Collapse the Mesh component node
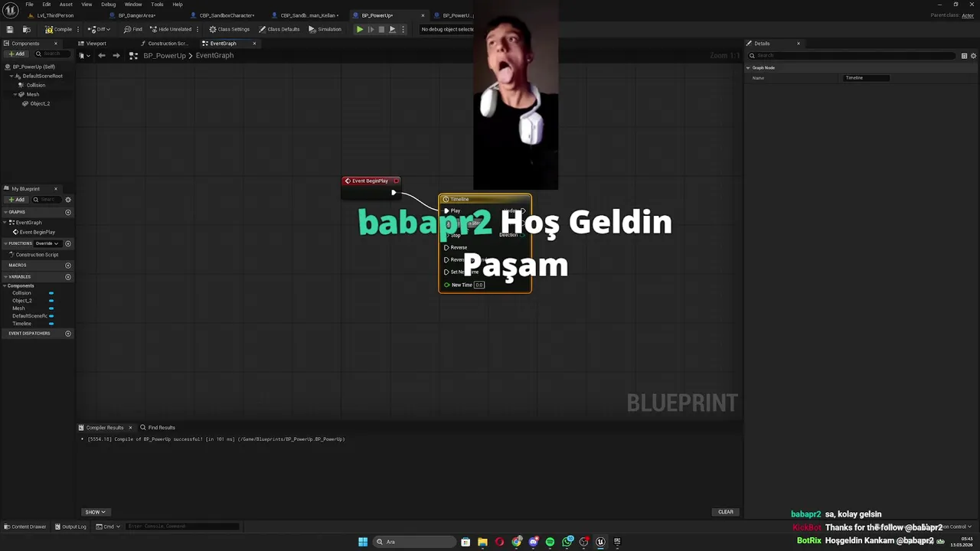This screenshot has width=980, height=551. 15,94
